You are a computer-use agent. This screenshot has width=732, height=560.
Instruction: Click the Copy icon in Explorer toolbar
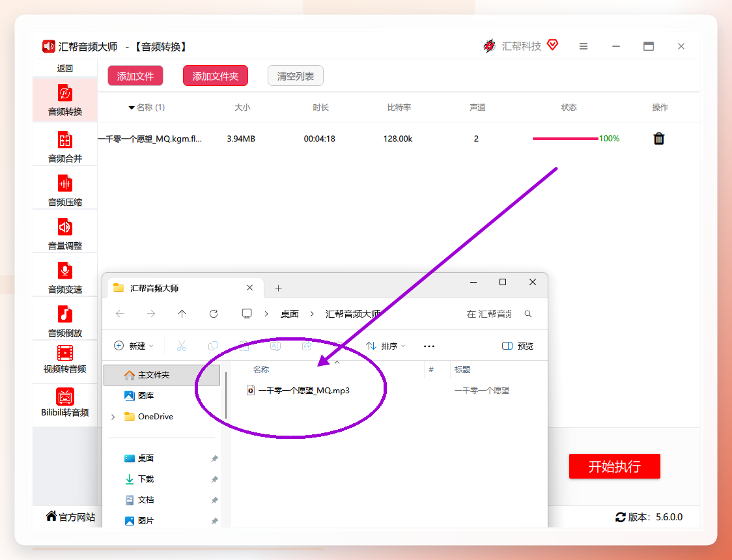[x=213, y=346]
